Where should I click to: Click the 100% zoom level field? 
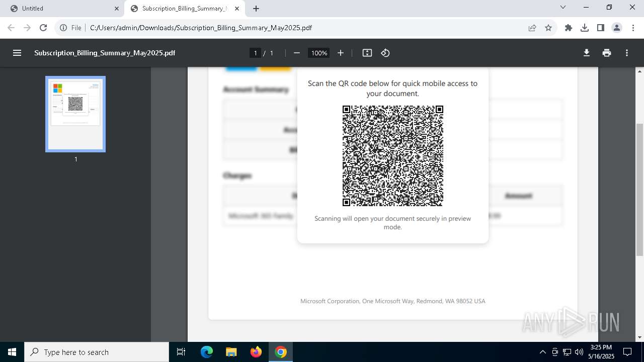coord(319,53)
